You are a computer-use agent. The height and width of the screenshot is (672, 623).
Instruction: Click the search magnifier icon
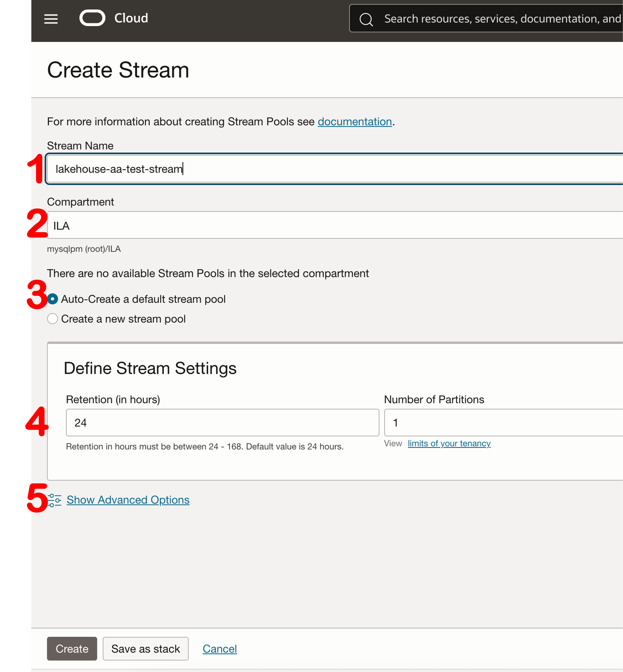(x=367, y=19)
